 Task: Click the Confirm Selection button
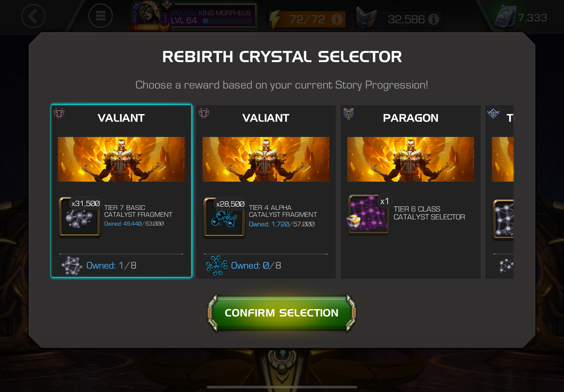282,313
